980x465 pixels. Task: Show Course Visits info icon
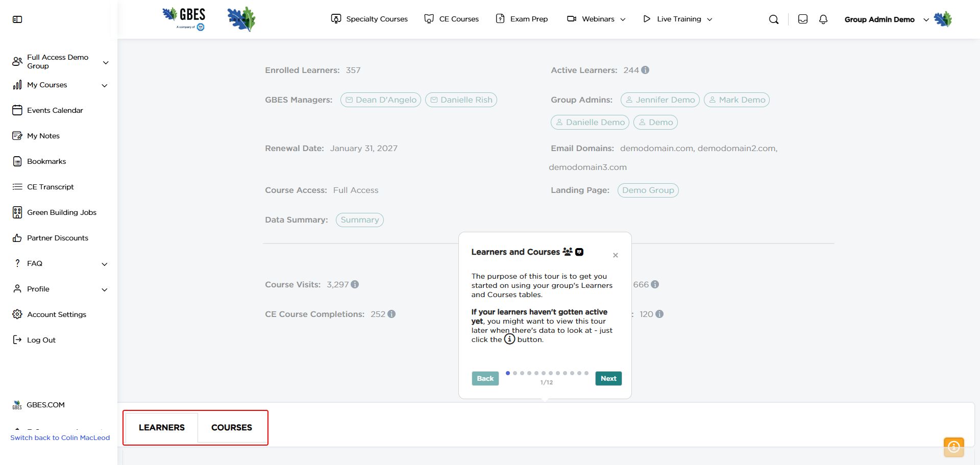coord(355,284)
